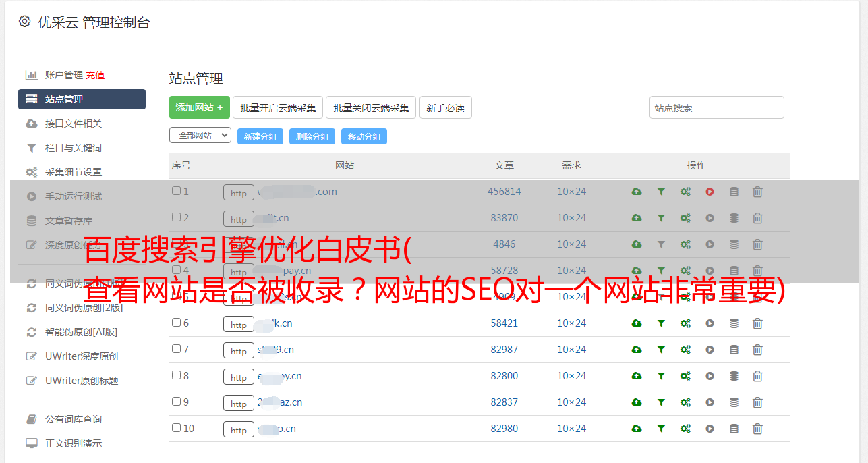868x463 pixels.
Task: Click the green filter icon in row 1
Action: 661,192
